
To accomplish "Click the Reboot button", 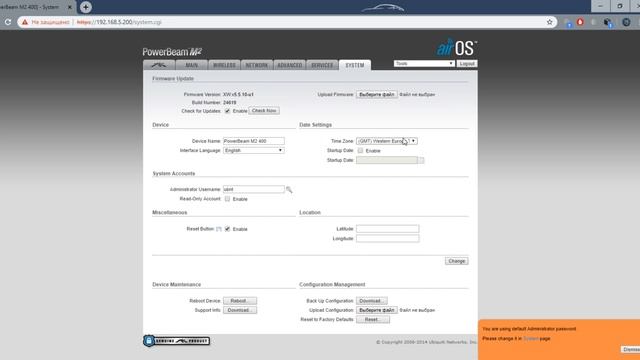I will (x=240, y=301).
